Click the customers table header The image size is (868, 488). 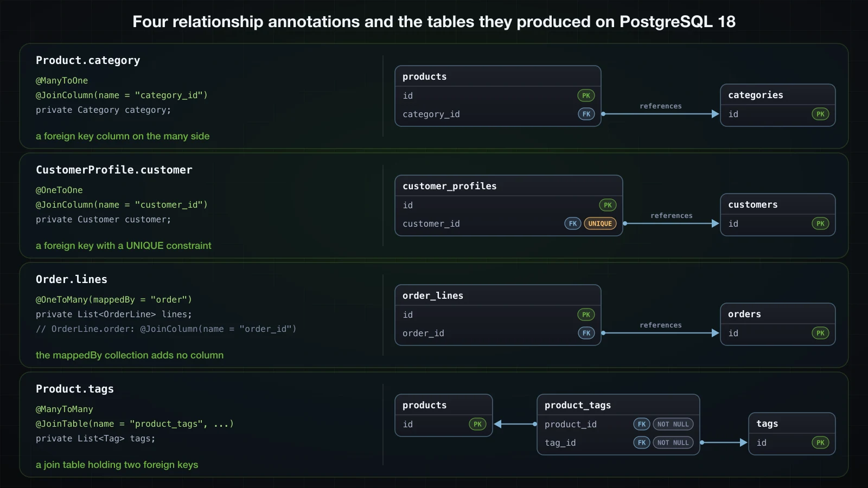(x=778, y=204)
